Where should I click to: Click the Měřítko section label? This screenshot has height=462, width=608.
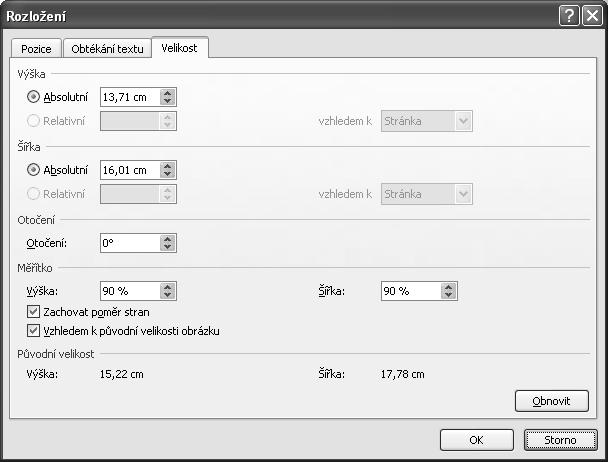pyautogui.click(x=35, y=268)
